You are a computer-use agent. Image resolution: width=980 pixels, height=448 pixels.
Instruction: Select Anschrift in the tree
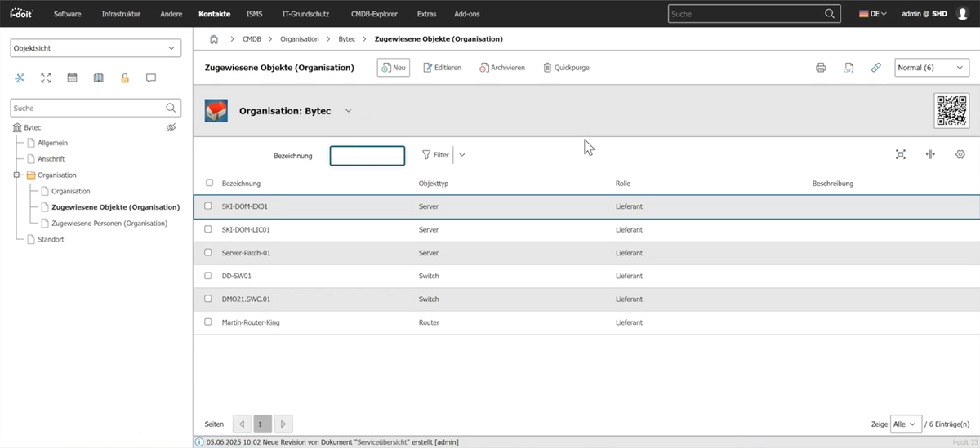51,159
